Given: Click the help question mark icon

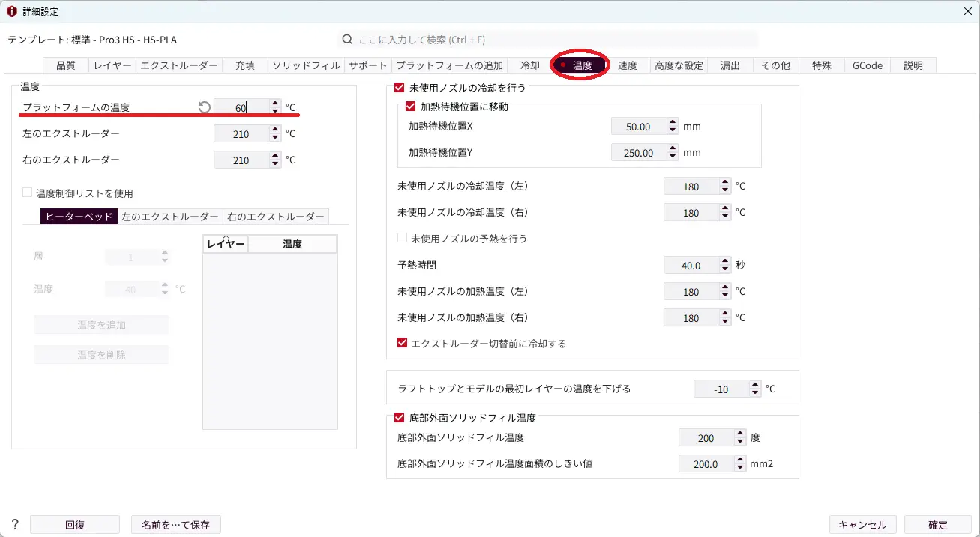Looking at the screenshot, I should click(x=14, y=525).
